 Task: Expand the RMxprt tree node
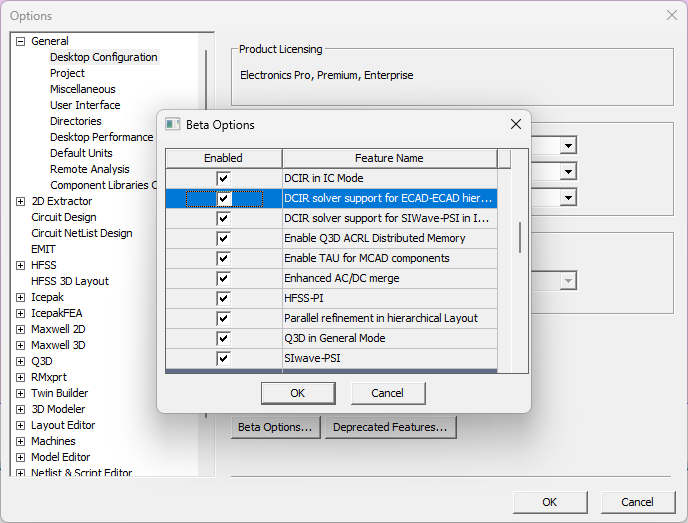pos(20,377)
